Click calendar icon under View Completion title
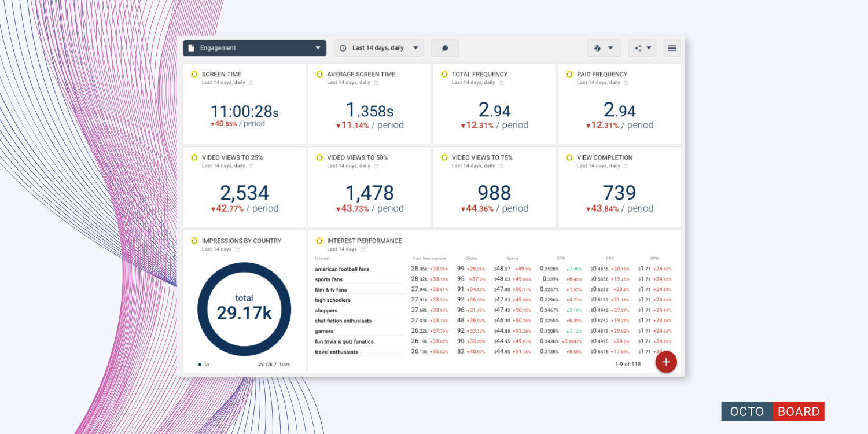 pyautogui.click(x=626, y=166)
